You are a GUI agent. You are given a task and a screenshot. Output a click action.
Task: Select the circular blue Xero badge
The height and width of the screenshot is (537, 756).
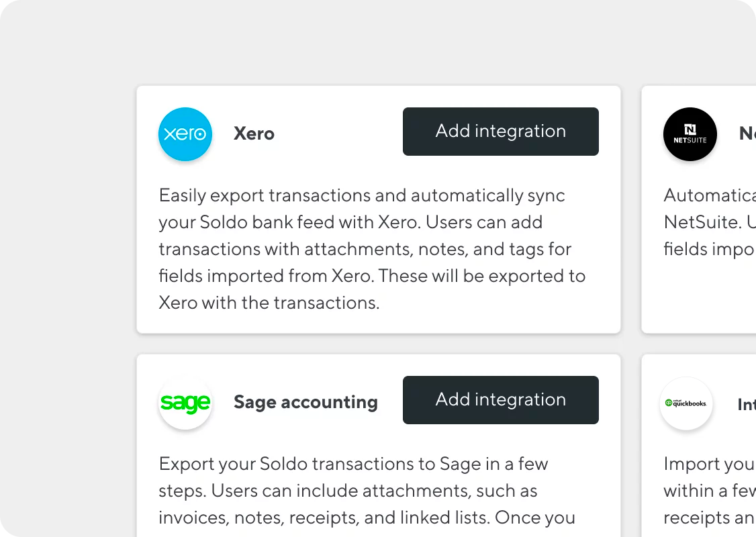coord(185,134)
